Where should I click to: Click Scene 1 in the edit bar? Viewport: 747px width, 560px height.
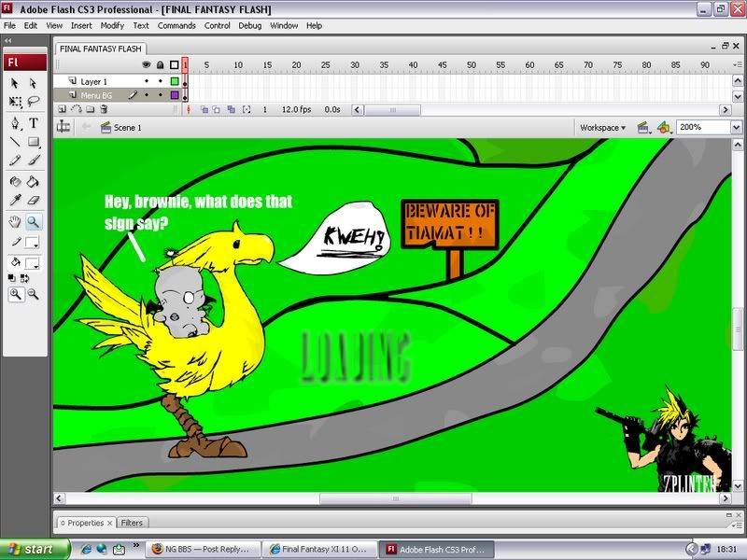tap(127, 127)
